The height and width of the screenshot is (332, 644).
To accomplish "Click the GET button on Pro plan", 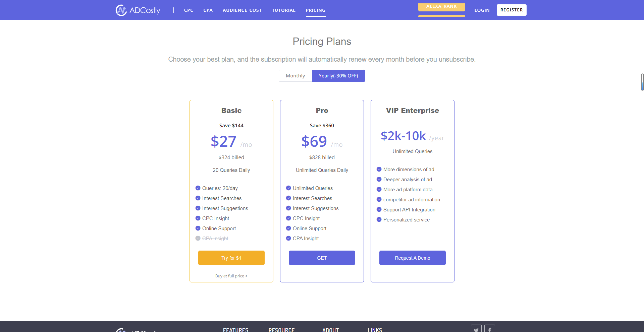I will point(322,258).
